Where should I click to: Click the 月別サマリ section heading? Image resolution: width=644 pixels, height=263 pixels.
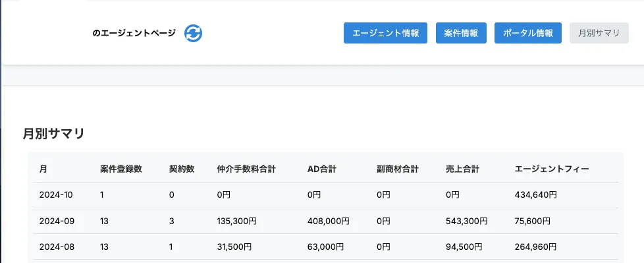53,134
